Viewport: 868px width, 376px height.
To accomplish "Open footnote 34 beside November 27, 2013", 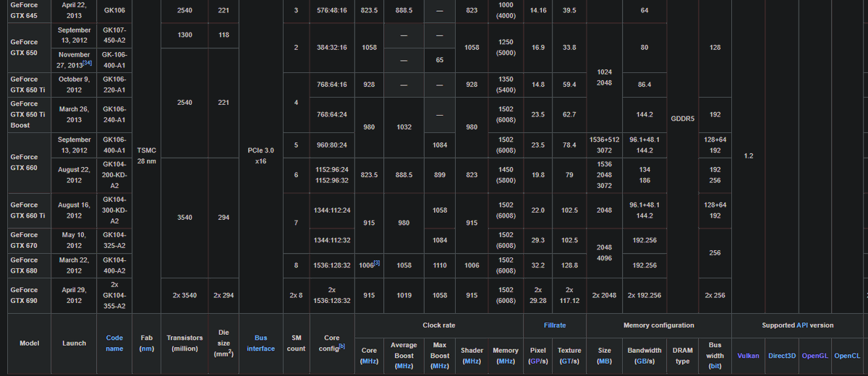I will coord(86,64).
